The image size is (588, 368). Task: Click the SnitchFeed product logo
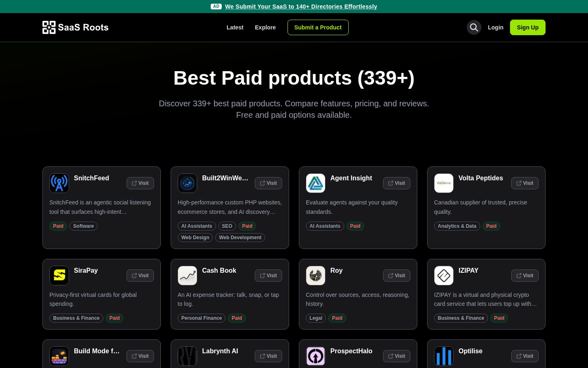coord(59,183)
